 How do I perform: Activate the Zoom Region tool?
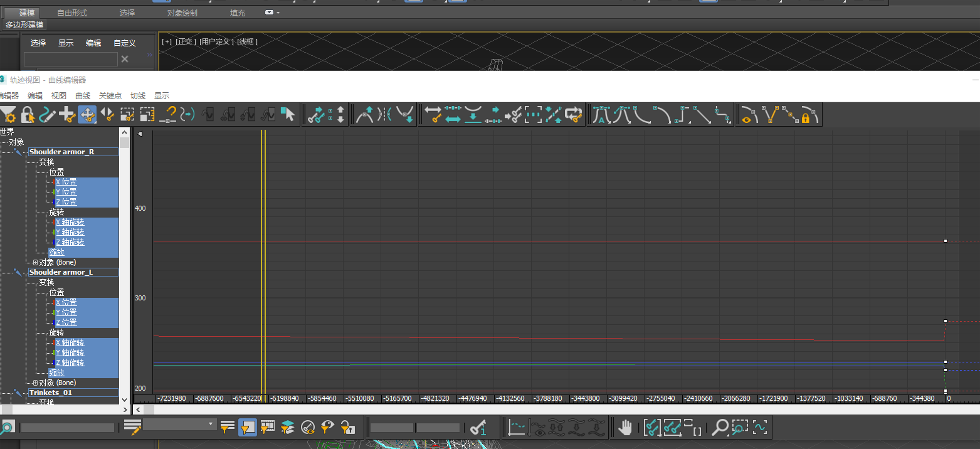coord(740,428)
